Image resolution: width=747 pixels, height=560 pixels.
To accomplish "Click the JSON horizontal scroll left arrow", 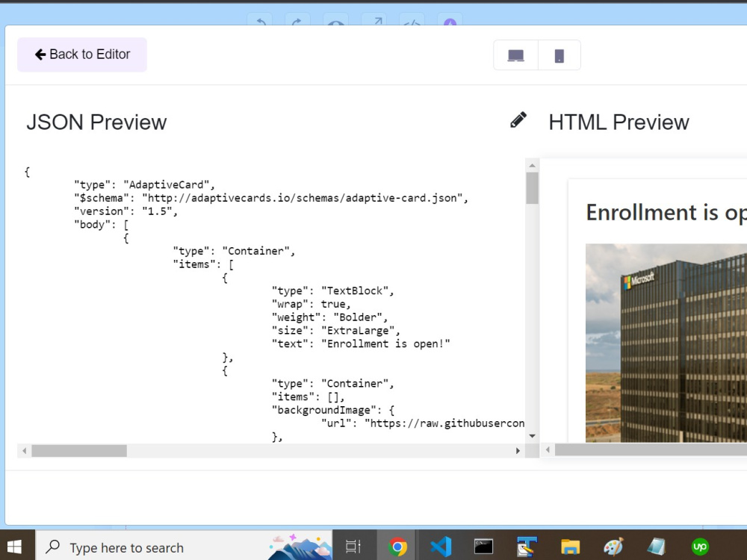I will click(25, 450).
